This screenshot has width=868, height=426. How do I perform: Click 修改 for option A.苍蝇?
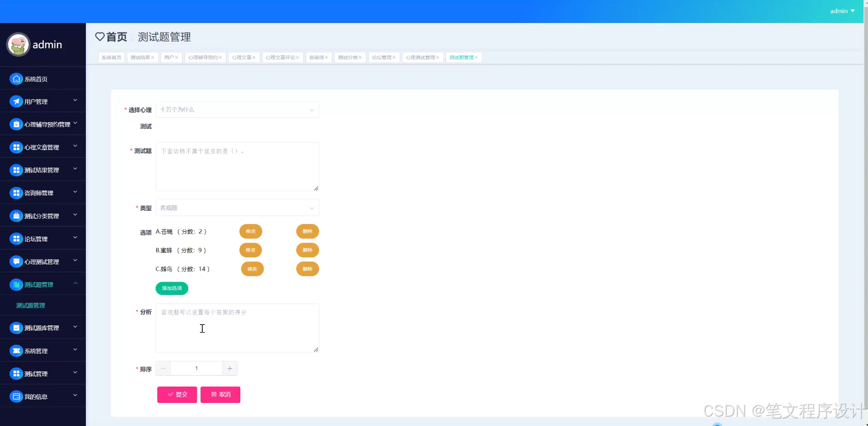click(251, 231)
